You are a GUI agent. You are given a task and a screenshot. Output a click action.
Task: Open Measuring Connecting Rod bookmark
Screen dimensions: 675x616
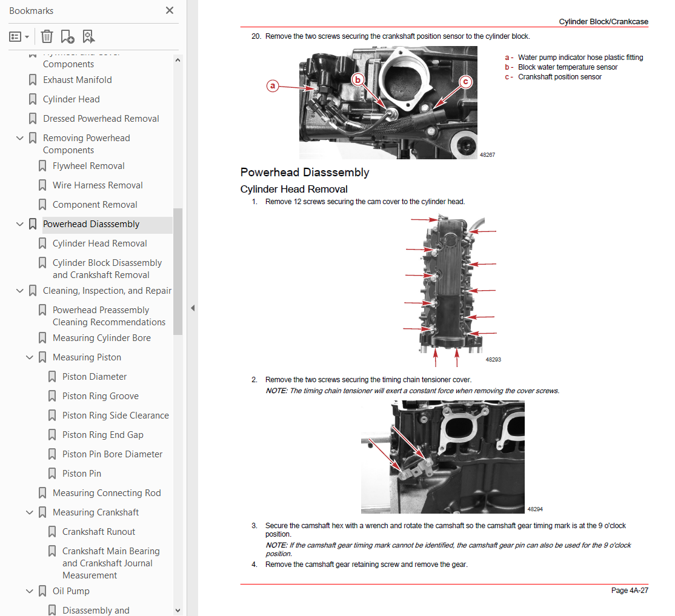tap(107, 493)
